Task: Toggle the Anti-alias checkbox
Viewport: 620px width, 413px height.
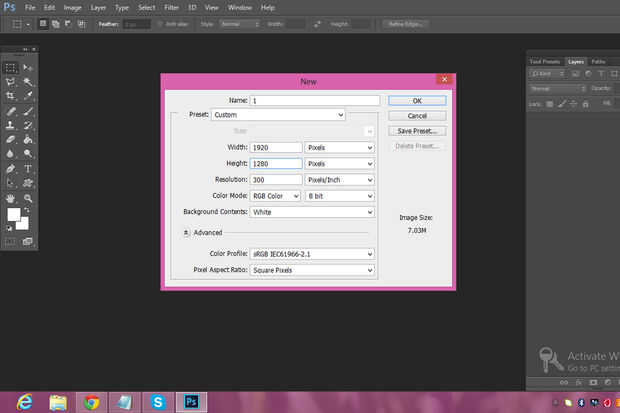Action: 161,22
